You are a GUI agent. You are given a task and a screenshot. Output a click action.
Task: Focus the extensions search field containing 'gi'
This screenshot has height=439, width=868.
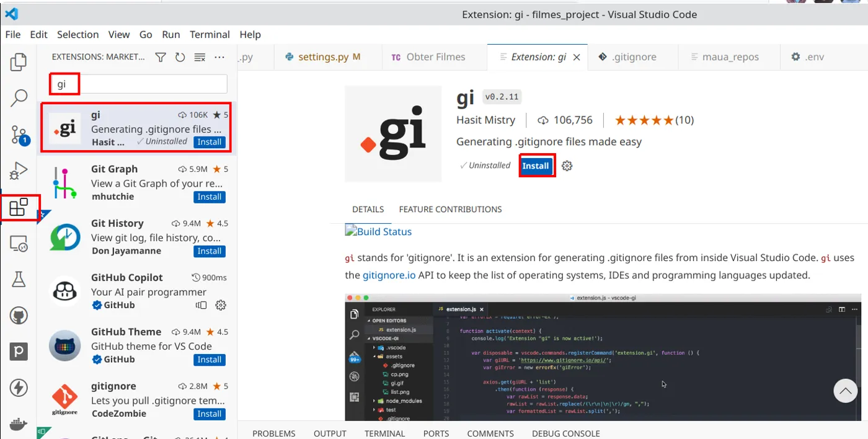(138, 84)
